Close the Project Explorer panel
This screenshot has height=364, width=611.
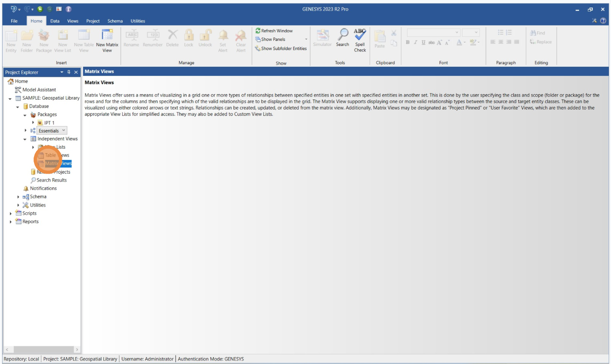pyautogui.click(x=76, y=72)
